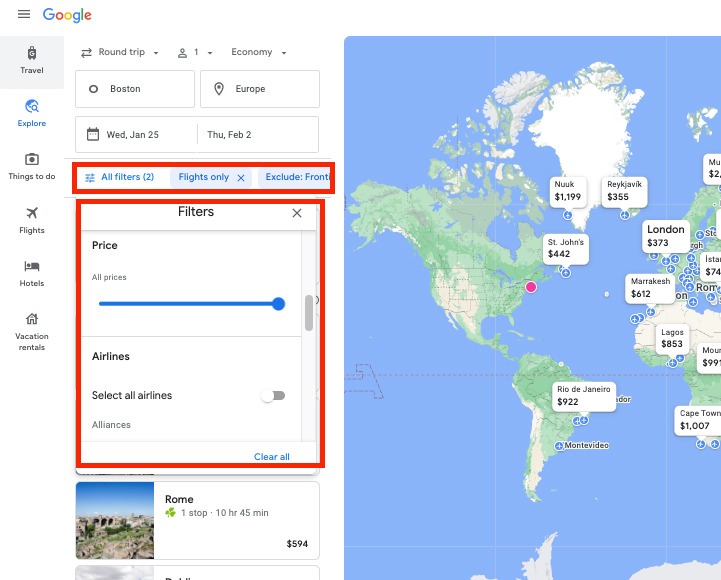Click the Boston origin field
Viewport: 721px width, 580px height.
tap(135, 89)
